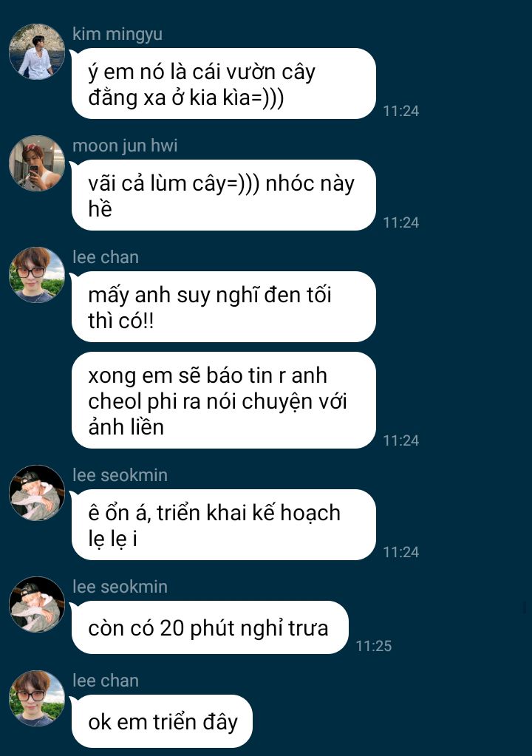Image resolution: width=532 pixels, height=756 pixels.
Task: Select the 'ý em nó là cái vườn cây' message
Action: pos(224,84)
